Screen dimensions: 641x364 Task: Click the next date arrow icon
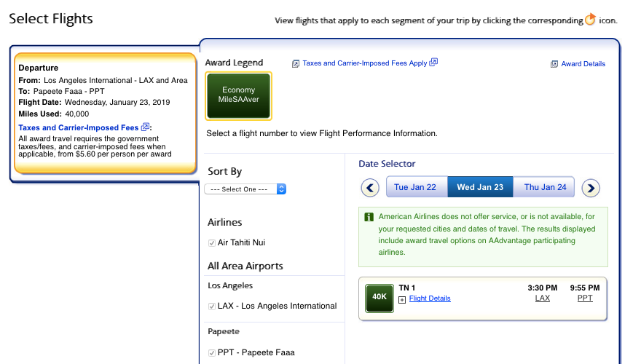point(591,188)
